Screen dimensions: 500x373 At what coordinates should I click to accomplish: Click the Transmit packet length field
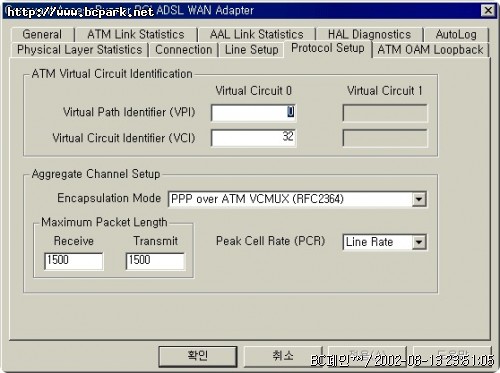coord(155,261)
